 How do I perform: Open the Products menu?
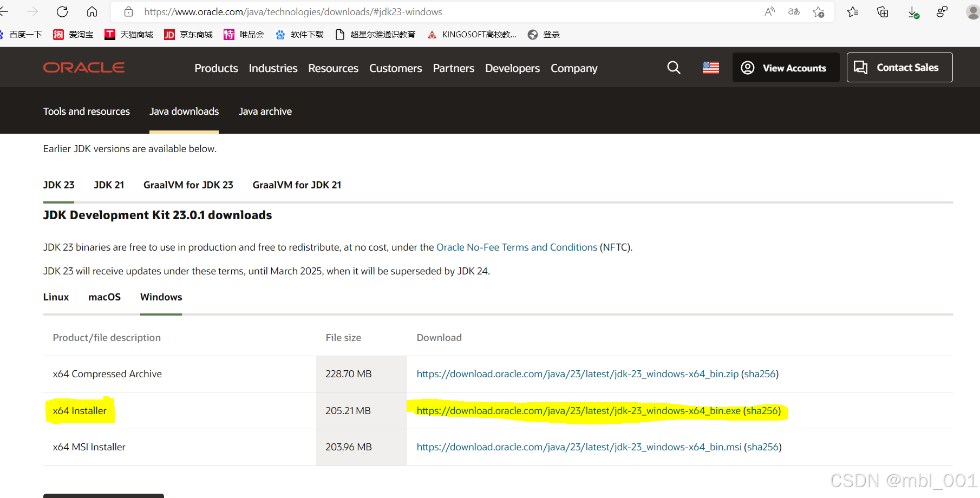(216, 68)
